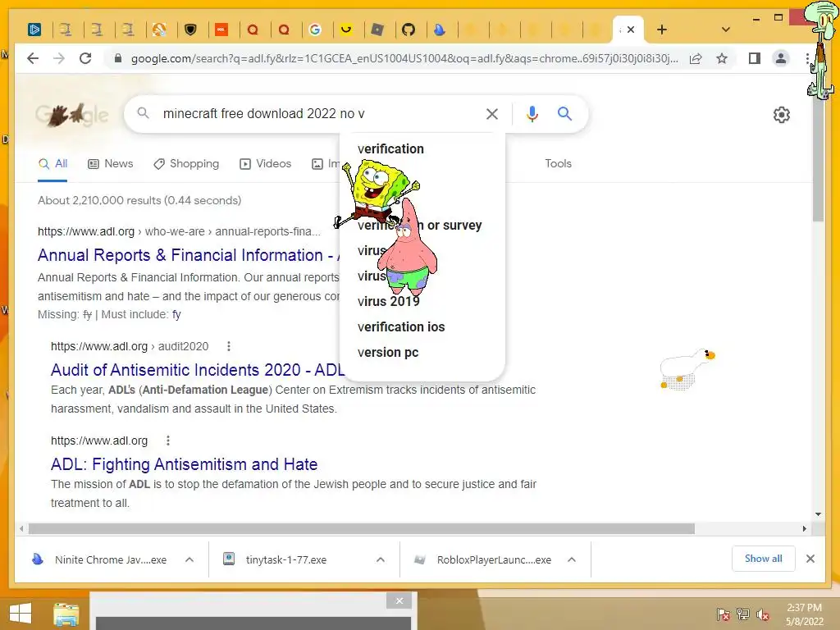This screenshot has height=630, width=840.
Task: Switch to the yellow smiley tab
Action: (x=346, y=30)
